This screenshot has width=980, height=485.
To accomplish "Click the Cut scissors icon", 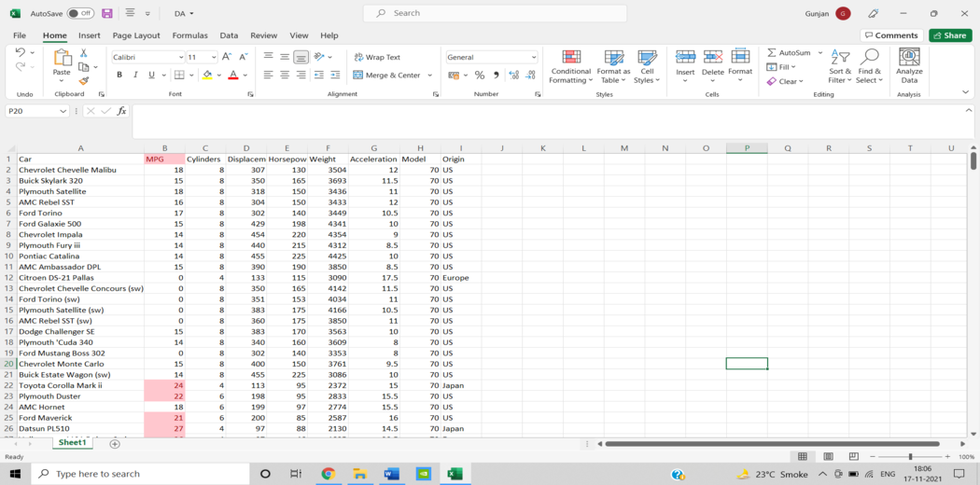I will point(83,54).
